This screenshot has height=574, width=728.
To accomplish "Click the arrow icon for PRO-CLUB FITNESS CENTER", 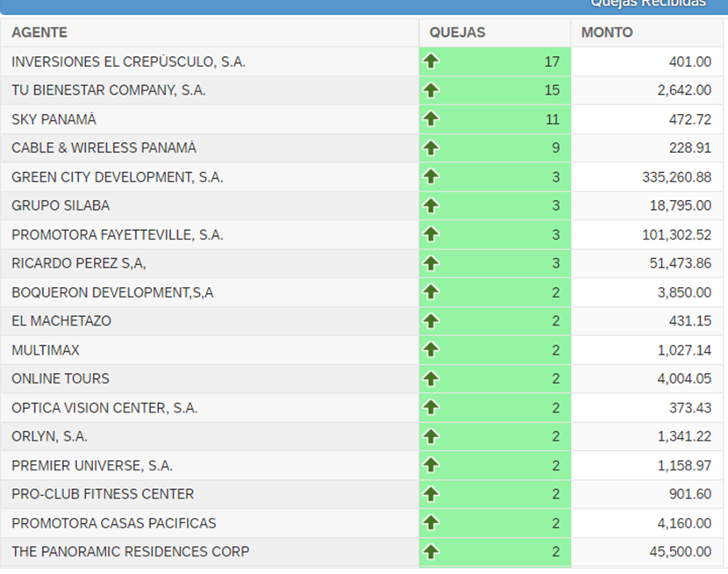I will coord(432,493).
